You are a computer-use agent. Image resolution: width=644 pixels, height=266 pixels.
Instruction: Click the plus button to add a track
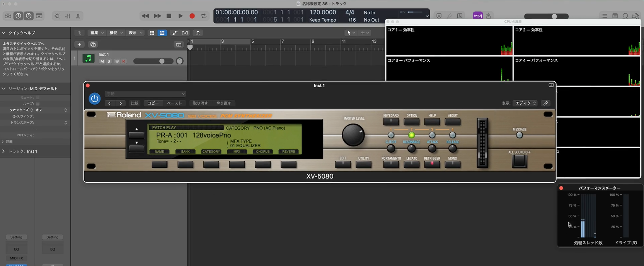point(79,45)
